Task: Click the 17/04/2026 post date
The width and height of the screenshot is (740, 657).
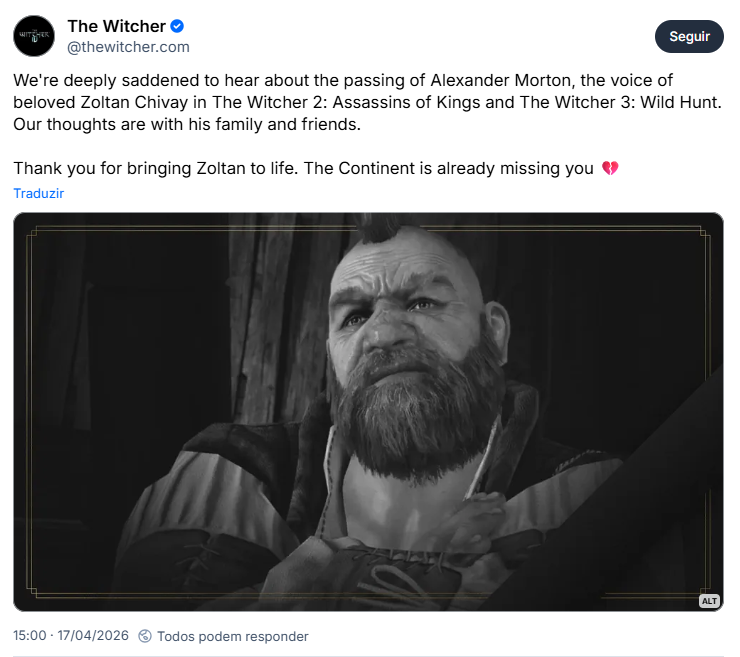Action: click(92, 636)
